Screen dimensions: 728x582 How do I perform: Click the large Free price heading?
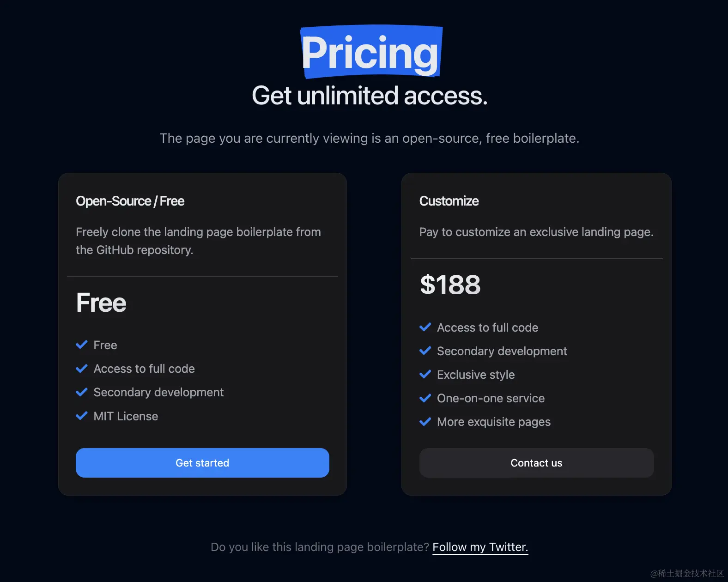pyautogui.click(x=101, y=303)
